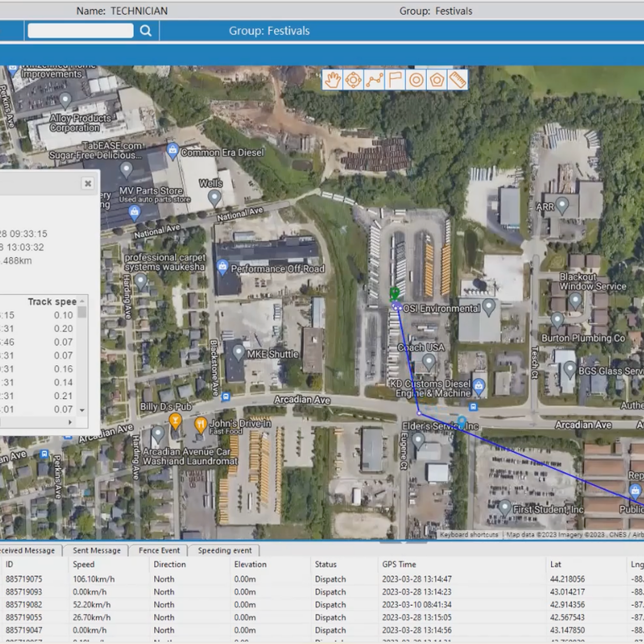Select the hand pan tool
The width and height of the screenshot is (644, 644).
click(x=332, y=80)
